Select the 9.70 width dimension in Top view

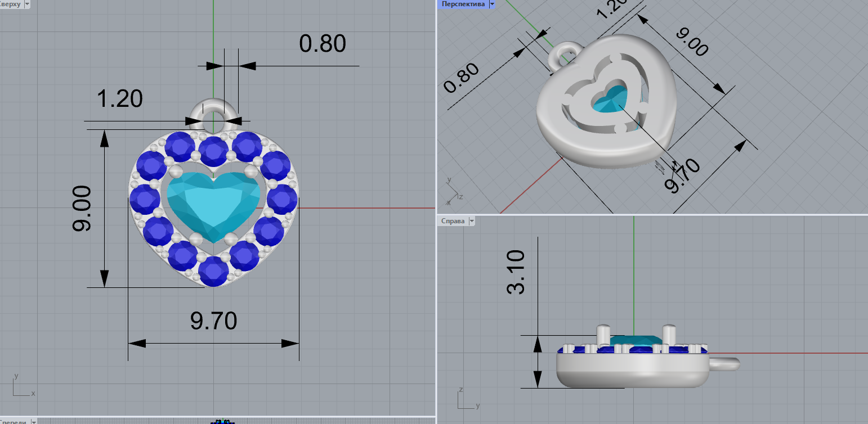click(x=213, y=321)
